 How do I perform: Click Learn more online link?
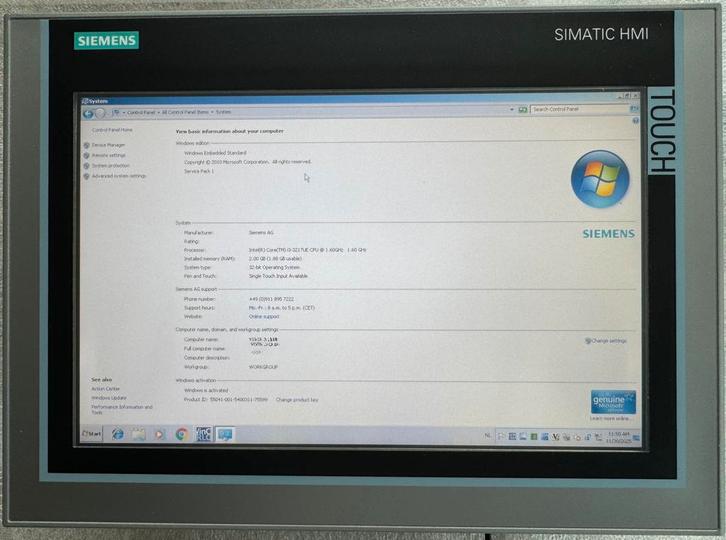tap(609, 419)
